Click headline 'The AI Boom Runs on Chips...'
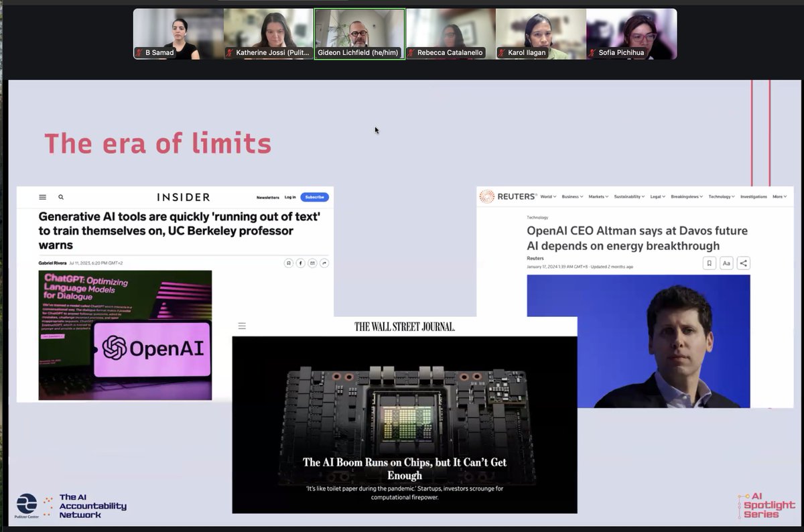Image resolution: width=804 pixels, height=532 pixels. 405,468
